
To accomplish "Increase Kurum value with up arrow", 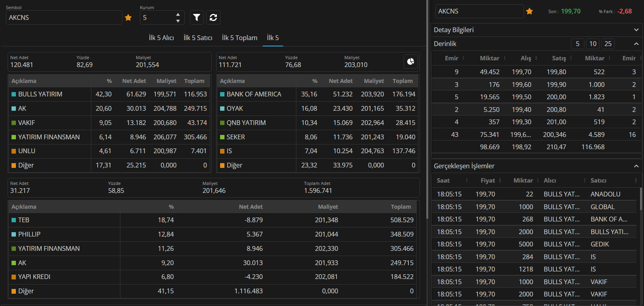I will coord(178,14).
